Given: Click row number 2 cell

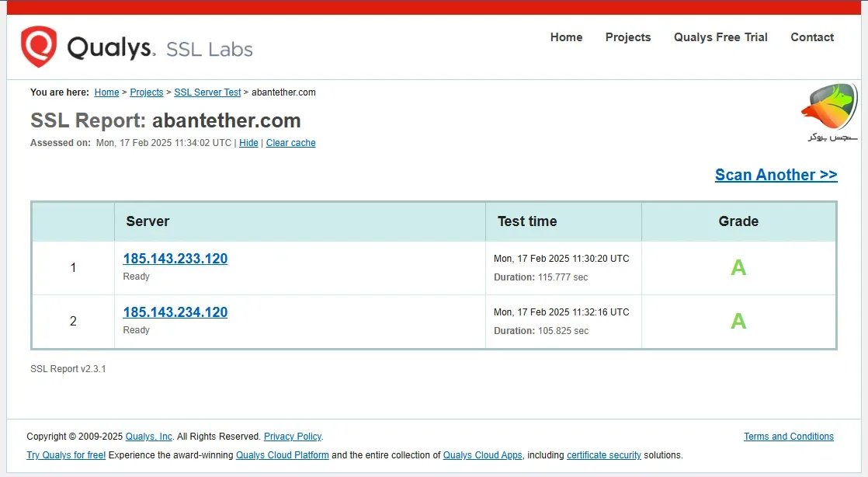Looking at the screenshot, I should 73,322.
